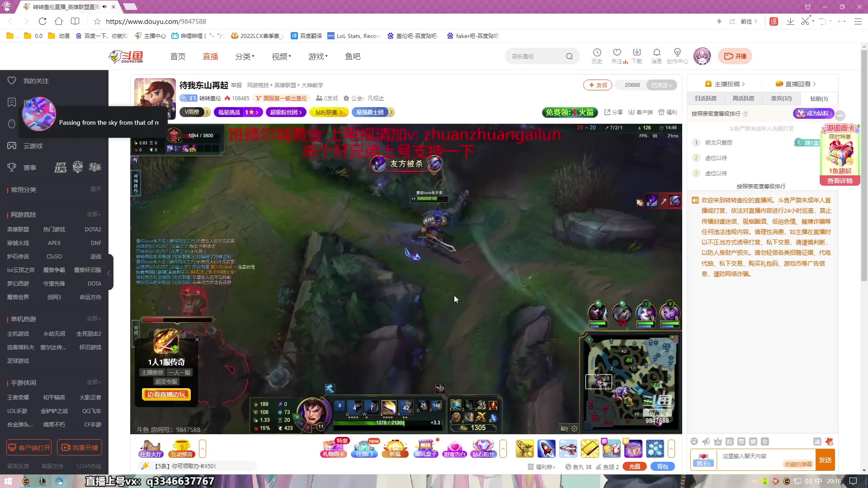
Task: Open Windows Start menu
Action: pos(8,481)
